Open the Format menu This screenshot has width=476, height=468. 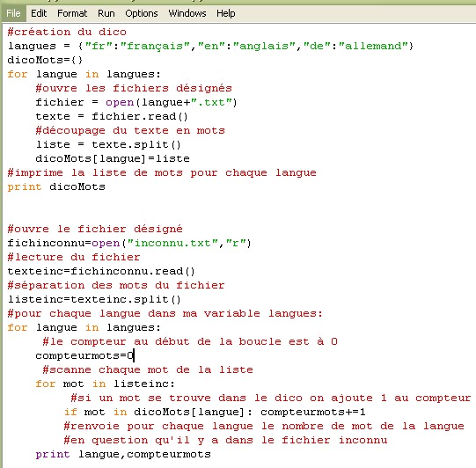pyautogui.click(x=72, y=13)
